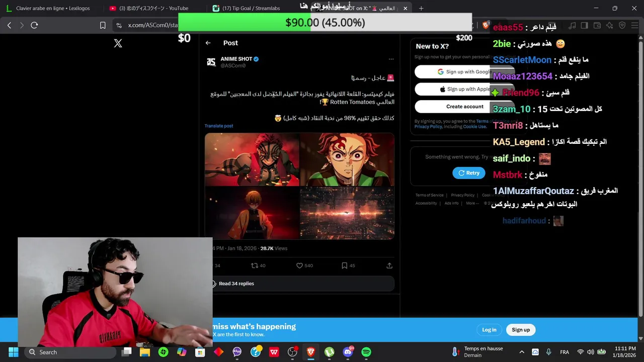Expand hidden system tray icons chevron
Viewport: 644px width, 362px height.
click(522, 352)
